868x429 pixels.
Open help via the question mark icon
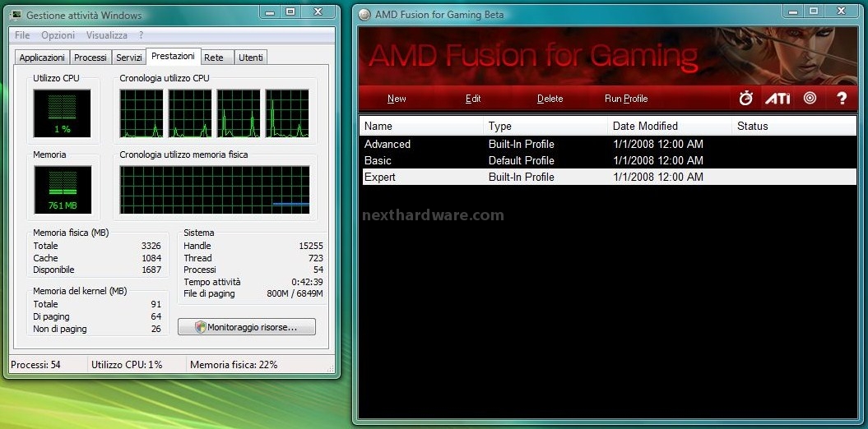pyautogui.click(x=842, y=99)
